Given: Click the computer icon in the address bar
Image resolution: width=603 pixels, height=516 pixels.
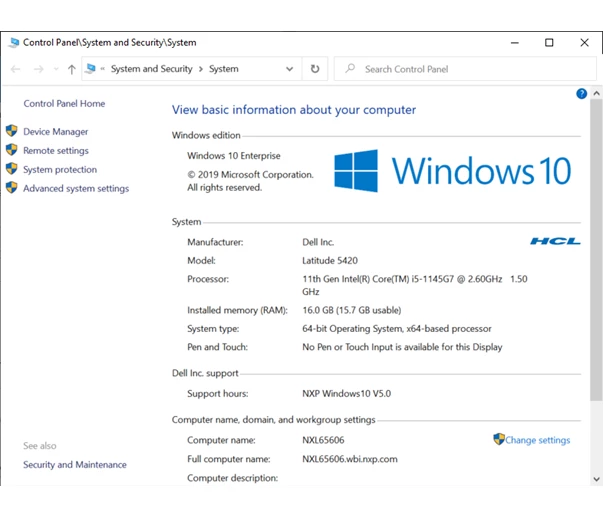Looking at the screenshot, I should tap(90, 68).
